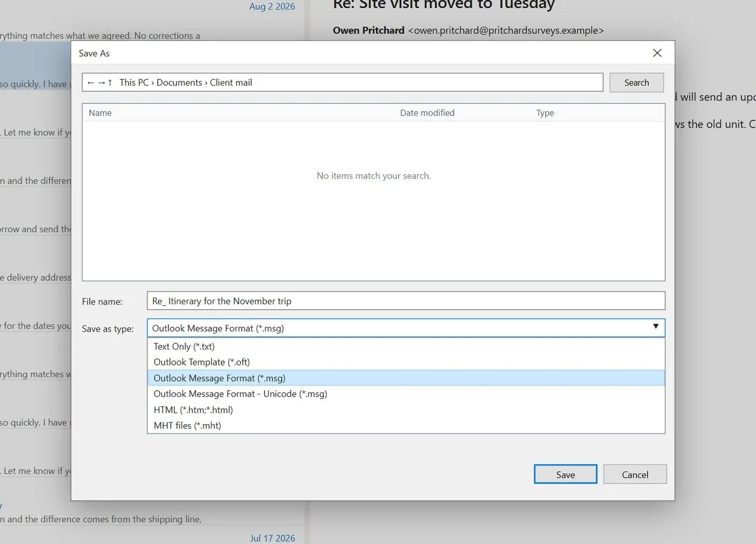Choose MHT files (*.mht) format
The image size is (756, 544).
click(406, 425)
